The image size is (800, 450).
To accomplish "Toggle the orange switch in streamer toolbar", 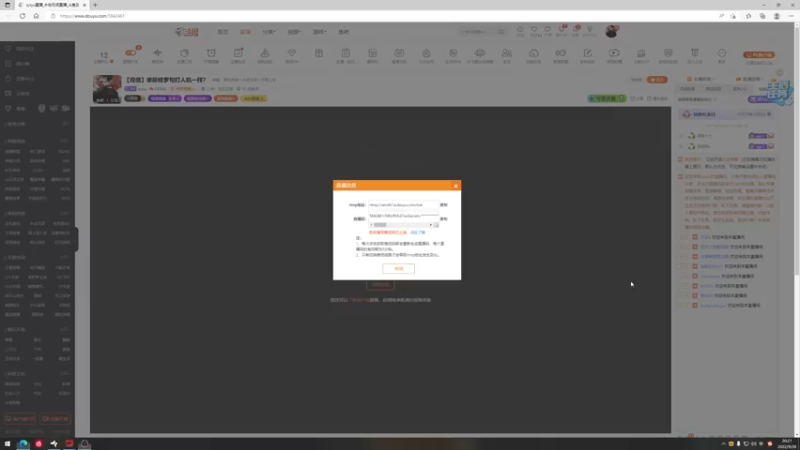I will [131, 53].
